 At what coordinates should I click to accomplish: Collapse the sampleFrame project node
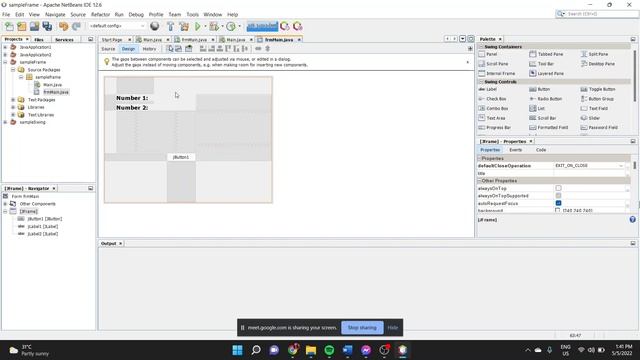pos(5,62)
